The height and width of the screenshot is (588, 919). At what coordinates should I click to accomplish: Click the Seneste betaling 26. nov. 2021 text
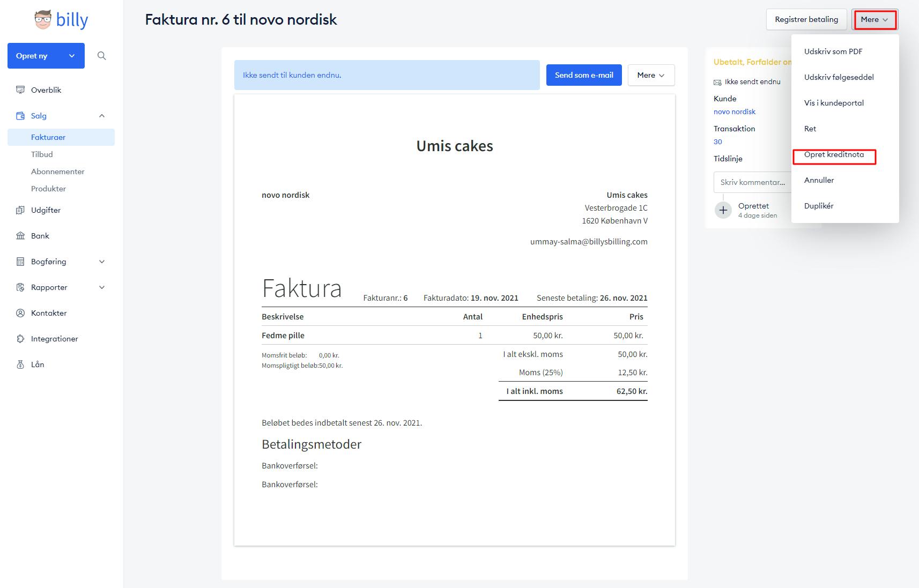point(592,298)
